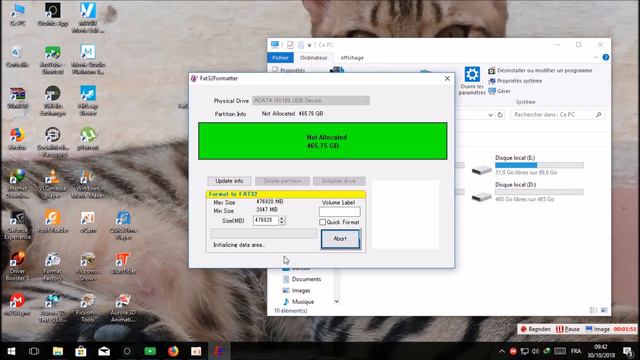Show hidden system tray icons
Image resolution: width=640 pixels, height=360 pixels.
(x=502, y=351)
